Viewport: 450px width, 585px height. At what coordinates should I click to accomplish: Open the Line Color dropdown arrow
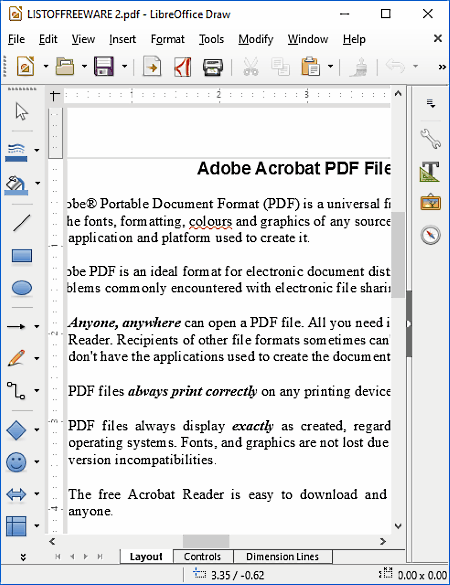coord(37,150)
